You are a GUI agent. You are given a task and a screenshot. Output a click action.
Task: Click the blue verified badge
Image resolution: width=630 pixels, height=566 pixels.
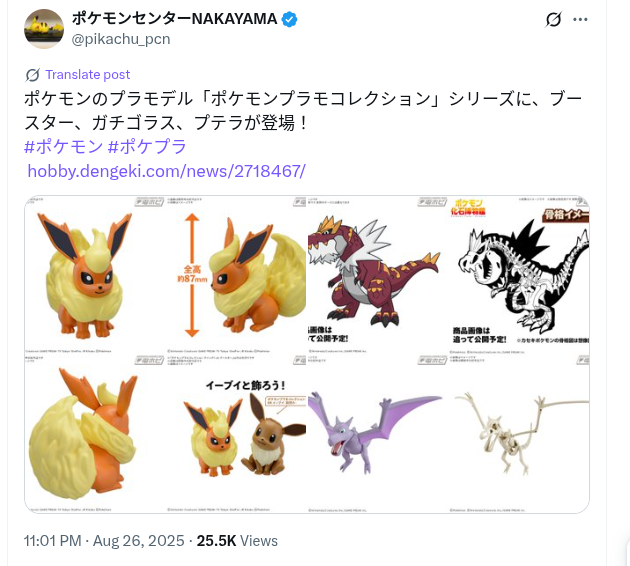(x=289, y=19)
